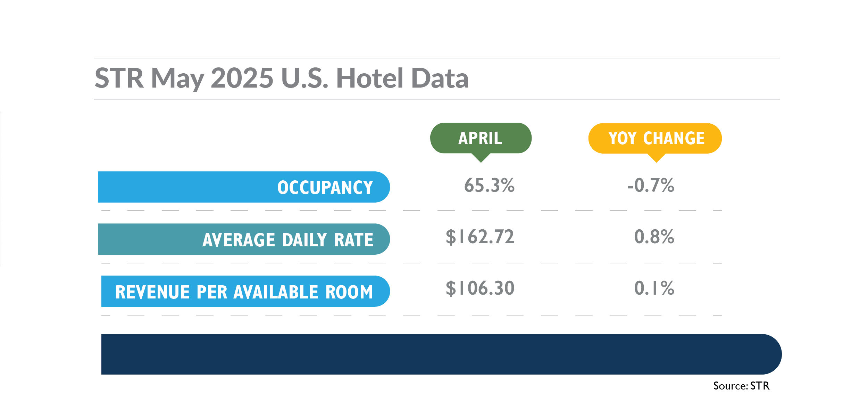Click the STR May 2025 U.S. Hotel Data title

[282, 79]
